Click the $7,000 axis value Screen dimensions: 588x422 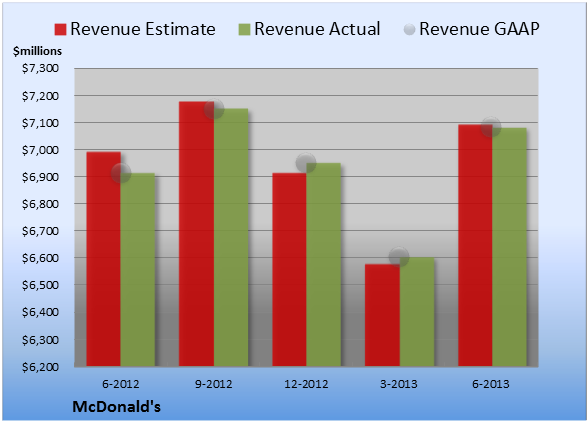click(40, 150)
